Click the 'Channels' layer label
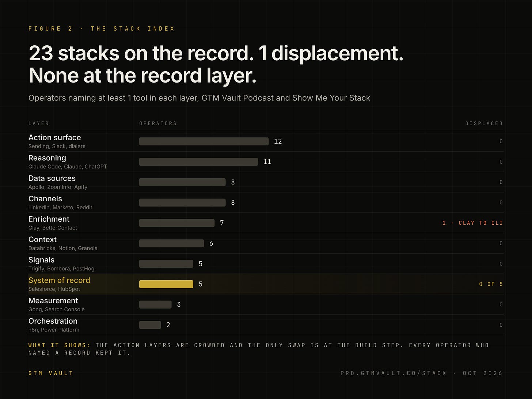The image size is (532, 399). (45, 199)
